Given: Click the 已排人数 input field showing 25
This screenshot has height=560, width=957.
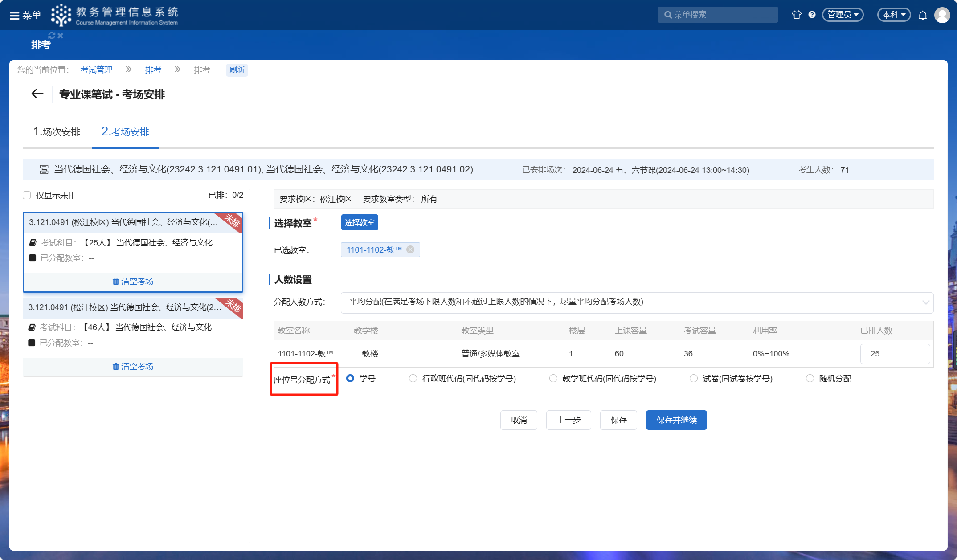Looking at the screenshot, I should coord(895,354).
